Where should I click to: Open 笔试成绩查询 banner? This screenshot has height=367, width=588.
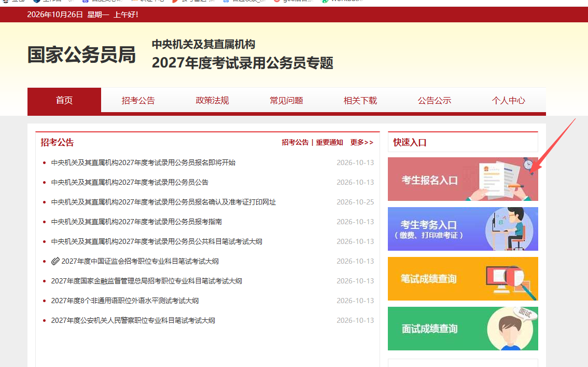tap(463, 279)
